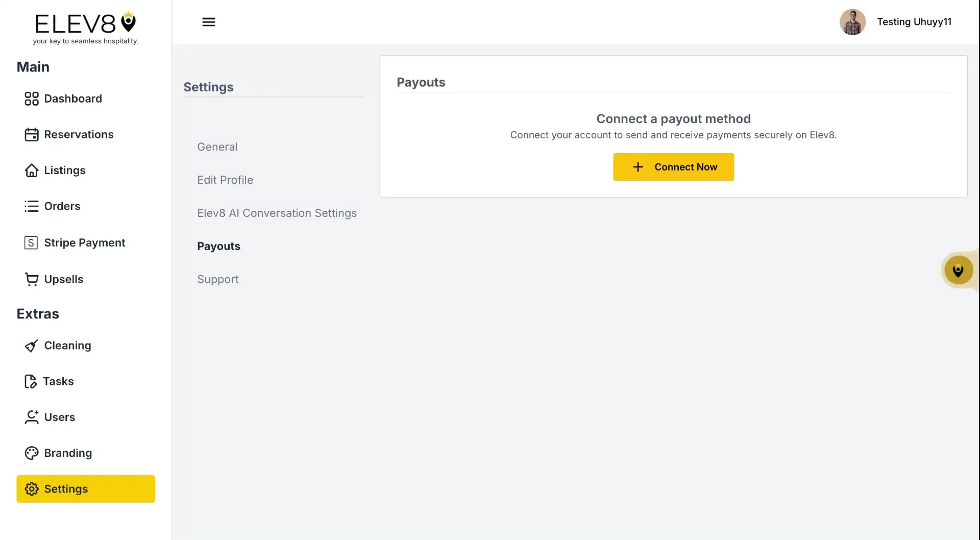
Task: Select the Dashboard icon in the sidebar
Action: (x=31, y=98)
